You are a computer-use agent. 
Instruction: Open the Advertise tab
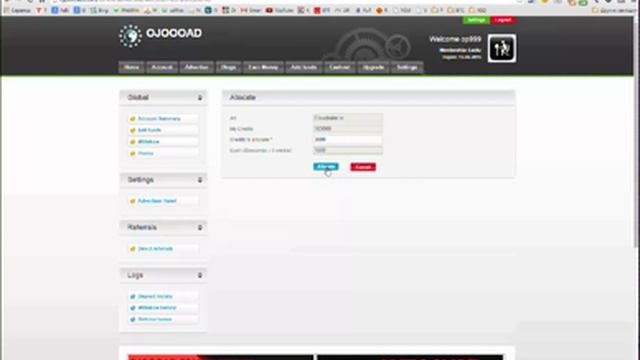[197, 67]
